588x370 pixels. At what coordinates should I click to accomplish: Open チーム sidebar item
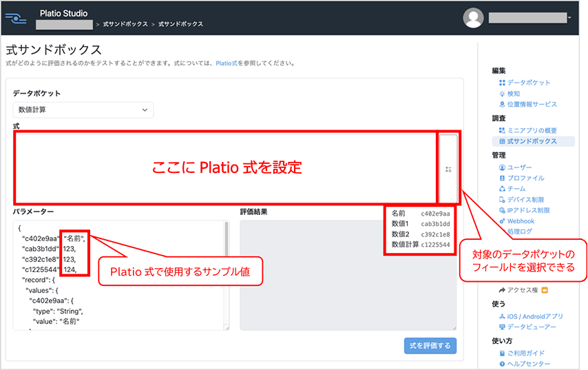pos(512,189)
